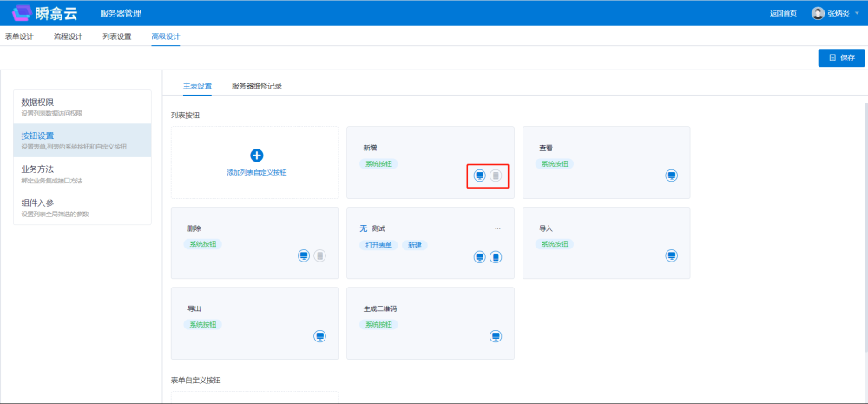This screenshot has width=868, height=404.
Task: Toggle PC display icon on 查看 card
Action: click(x=672, y=176)
